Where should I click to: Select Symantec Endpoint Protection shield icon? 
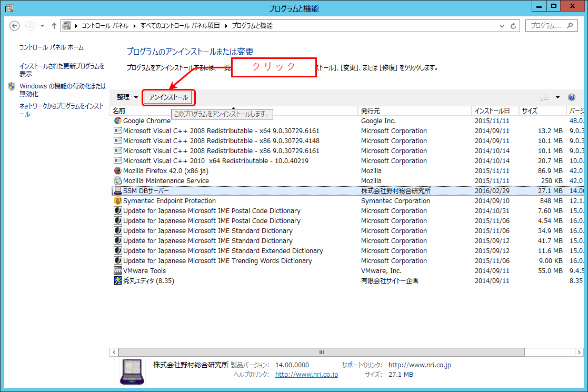click(118, 200)
